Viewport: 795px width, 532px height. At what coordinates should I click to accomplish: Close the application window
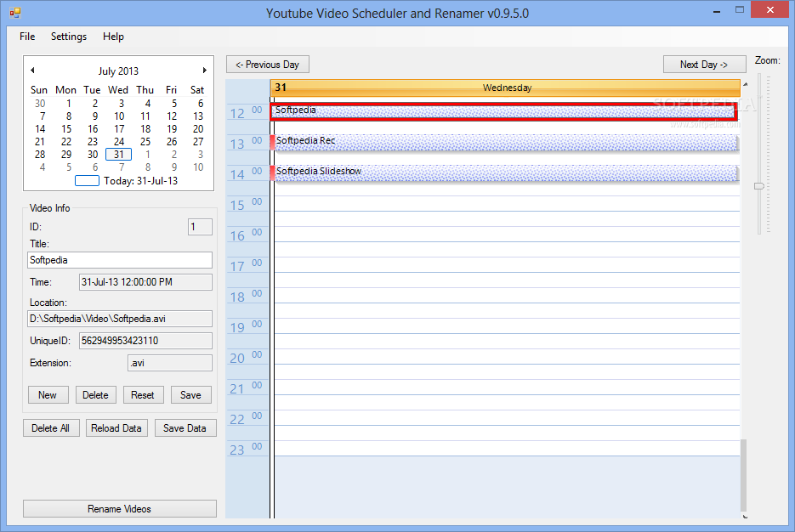769,9
